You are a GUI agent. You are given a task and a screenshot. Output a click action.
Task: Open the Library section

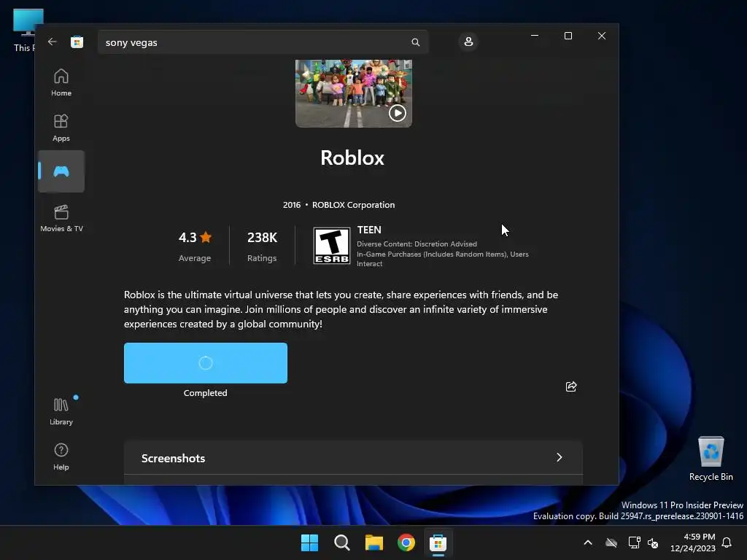pos(61,411)
